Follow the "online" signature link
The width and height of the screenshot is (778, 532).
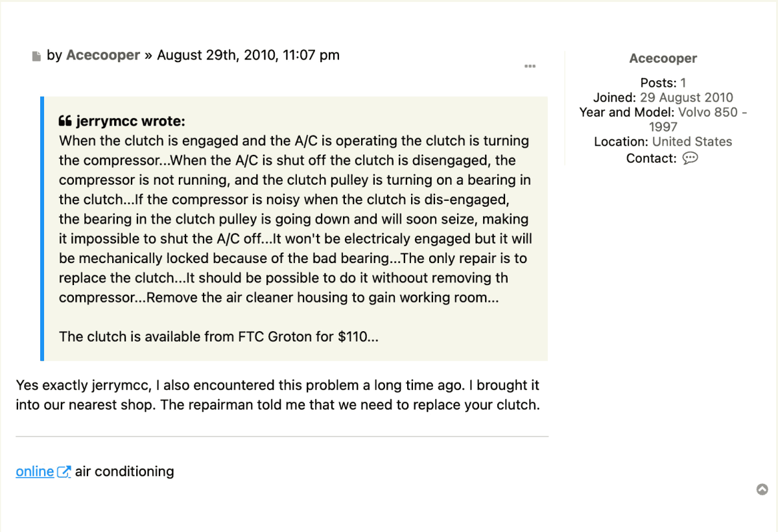pos(34,472)
